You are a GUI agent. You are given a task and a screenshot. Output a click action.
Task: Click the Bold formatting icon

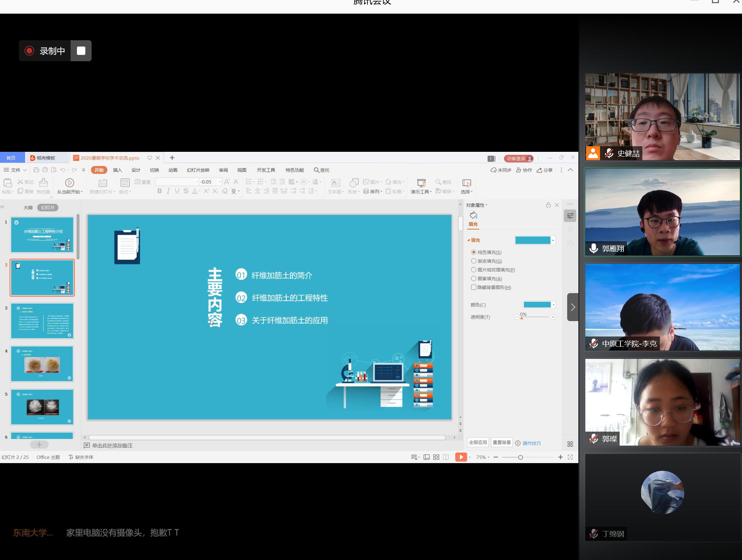click(x=159, y=191)
